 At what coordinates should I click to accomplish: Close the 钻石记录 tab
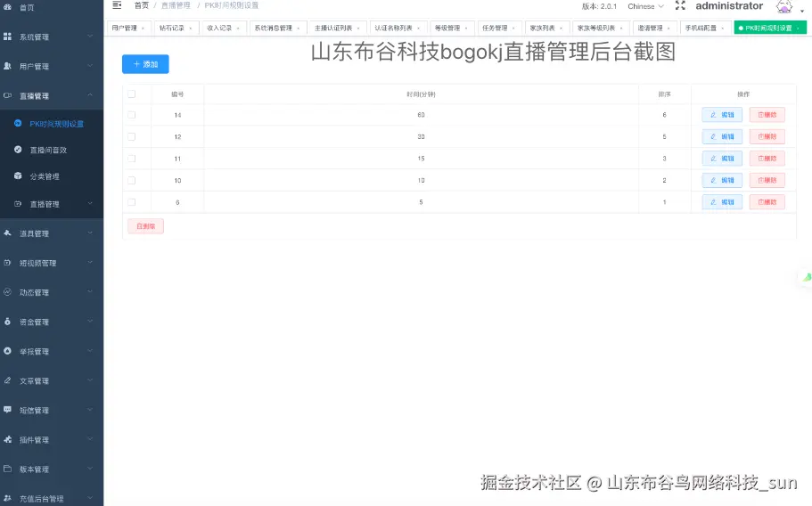[191, 28]
